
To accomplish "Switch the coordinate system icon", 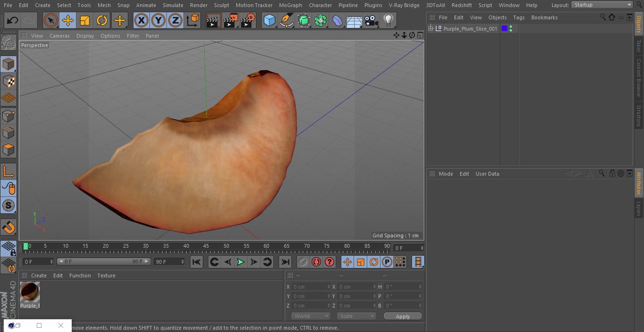I will 193,20.
